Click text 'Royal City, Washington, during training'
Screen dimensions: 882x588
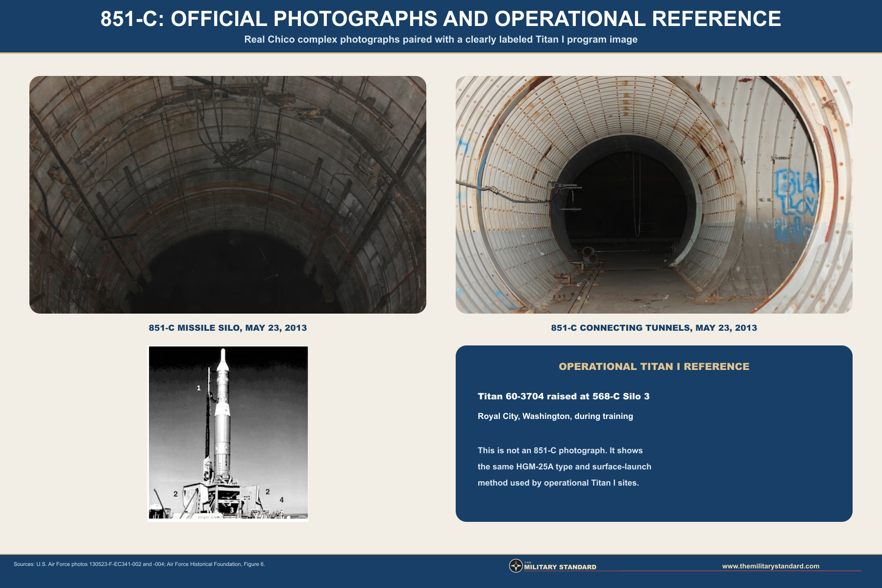click(555, 416)
